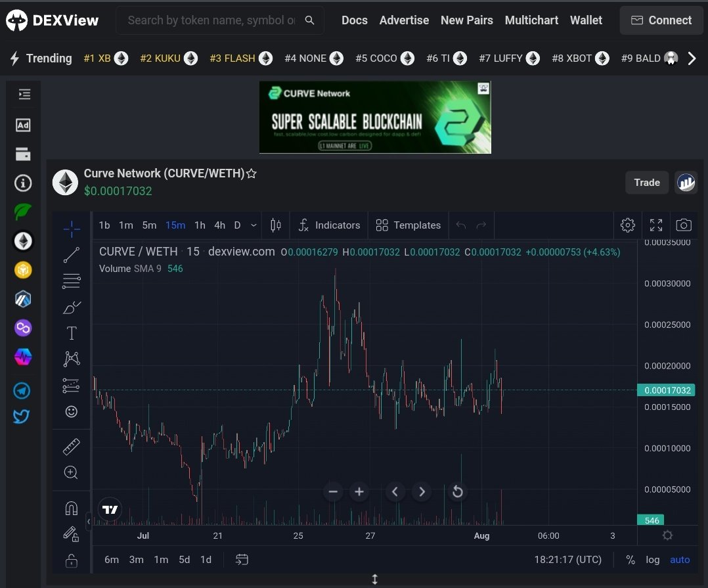Viewport: 708px width, 588px height.
Task: Click the Trade button
Action: (x=646, y=183)
